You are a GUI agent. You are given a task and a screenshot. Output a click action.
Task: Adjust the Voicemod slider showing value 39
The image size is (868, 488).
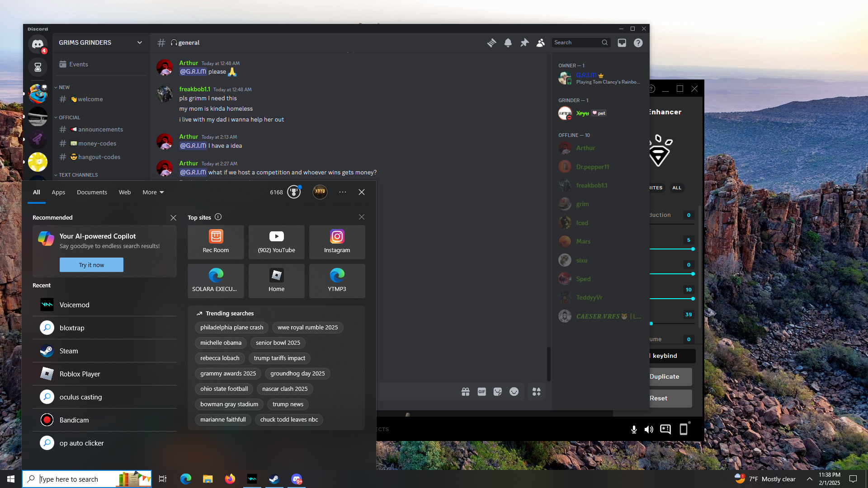[x=651, y=324]
